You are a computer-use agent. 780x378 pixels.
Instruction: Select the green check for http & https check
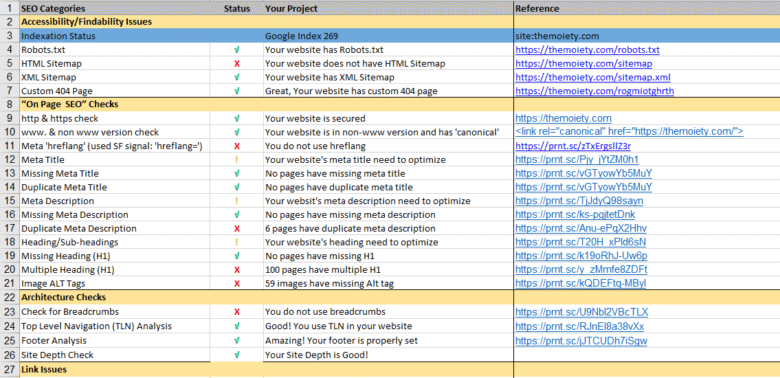point(237,119)
